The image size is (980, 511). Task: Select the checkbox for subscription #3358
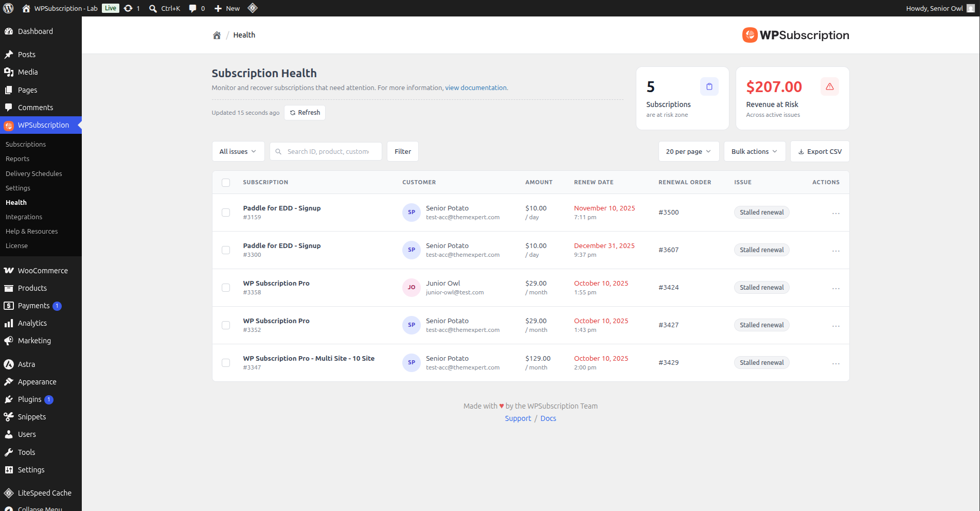226,288
